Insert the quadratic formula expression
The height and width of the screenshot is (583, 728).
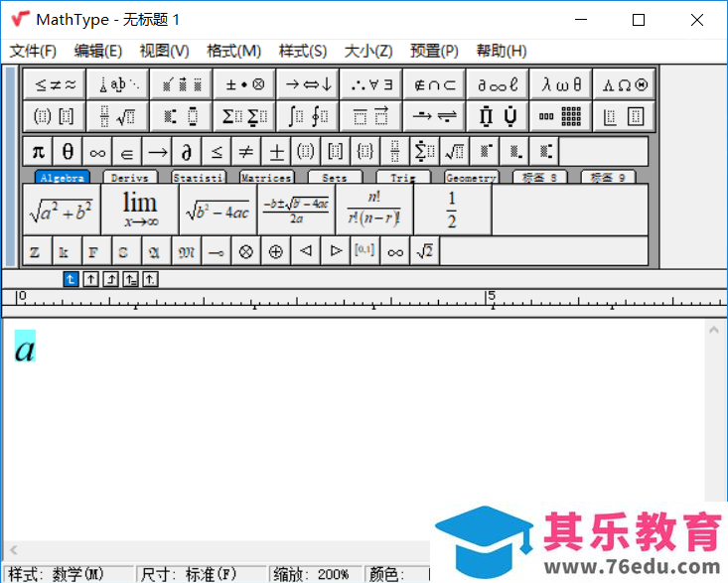click(x=296, y=210)
